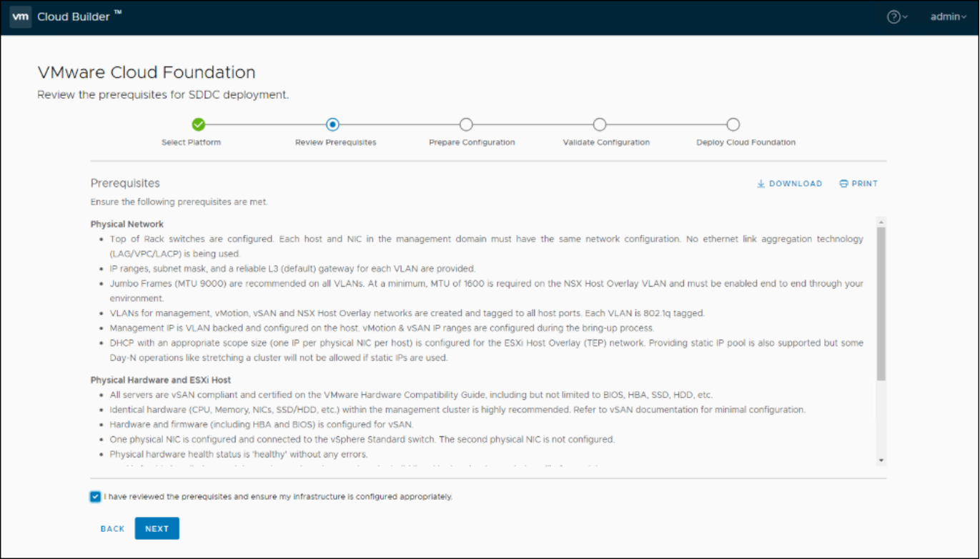Click the 'IP ranges, subnet mask' bullet text
980x559 pixels.
pyautogui.click(x=292, y=269)
